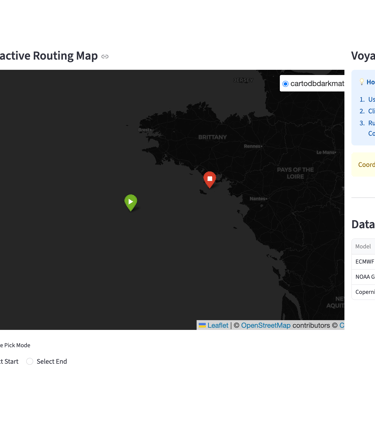Select the cartodbdarkmatter layer radio
This screenshot has height=440, width=375.
point(285,84)
